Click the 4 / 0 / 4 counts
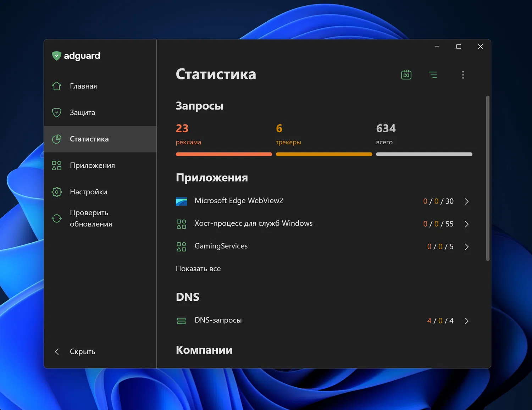 [440, 321]
